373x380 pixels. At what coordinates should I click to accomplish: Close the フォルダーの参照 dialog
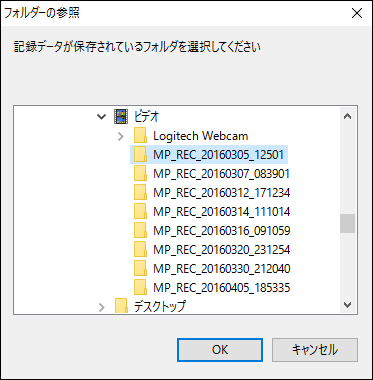(x=357, y=13)
